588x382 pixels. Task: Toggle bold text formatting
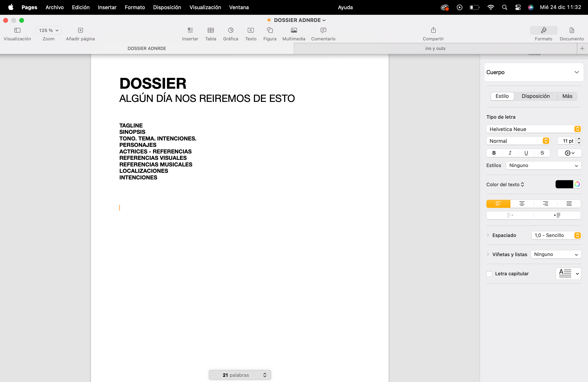coord(494,153)
